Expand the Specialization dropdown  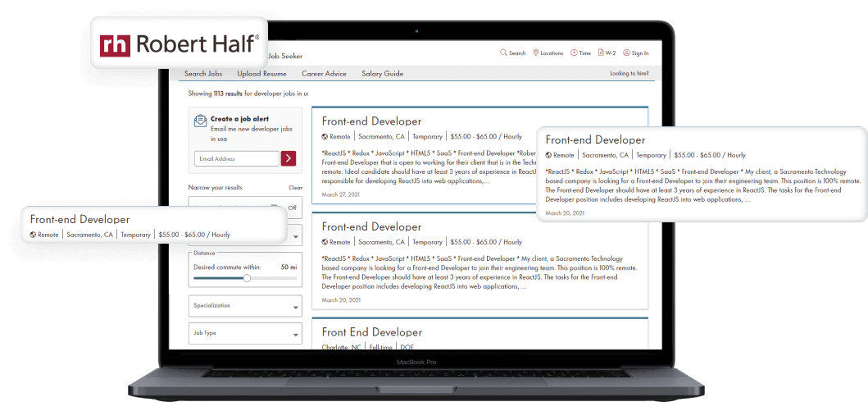point(245,306)
